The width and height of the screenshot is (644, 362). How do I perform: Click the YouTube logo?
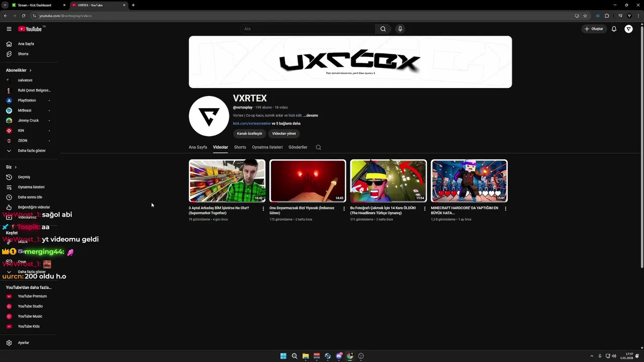(x=30, y=29)
